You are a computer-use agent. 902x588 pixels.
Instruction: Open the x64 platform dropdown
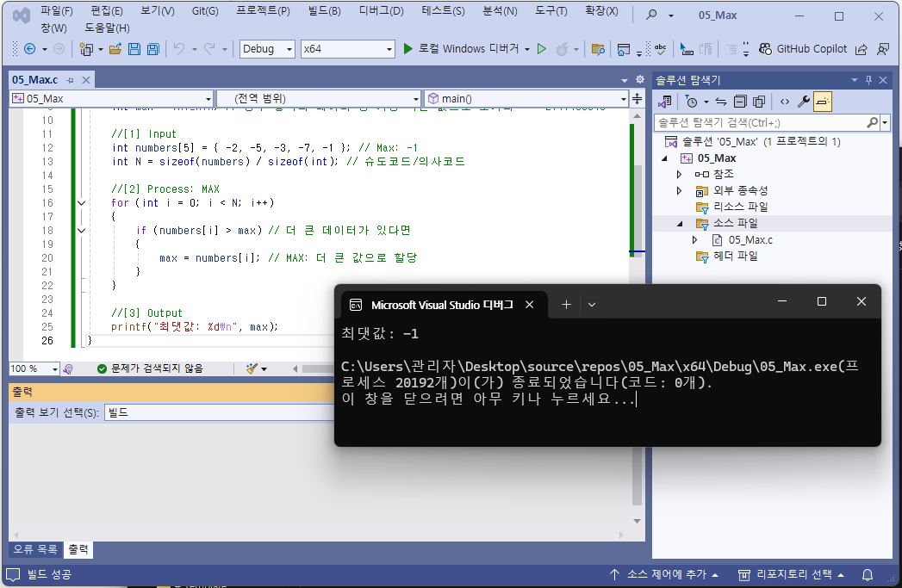pyautogui.click(x=347, y=49)
